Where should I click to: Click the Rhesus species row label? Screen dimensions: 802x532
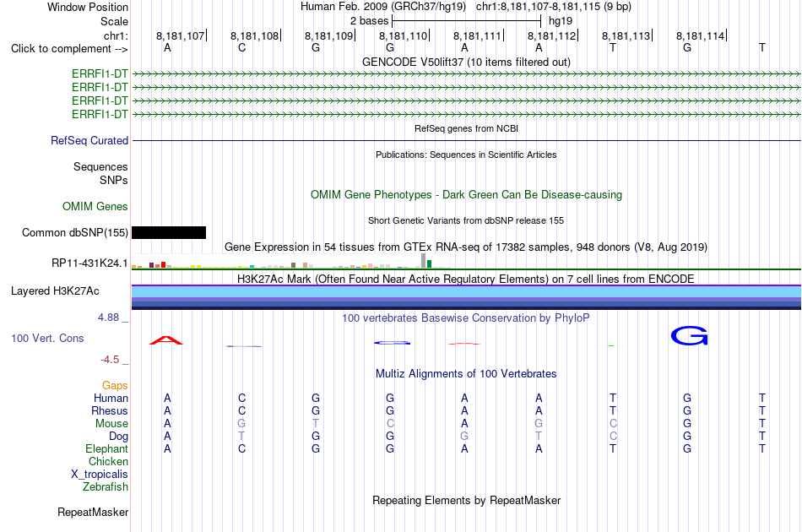point(110,410)
